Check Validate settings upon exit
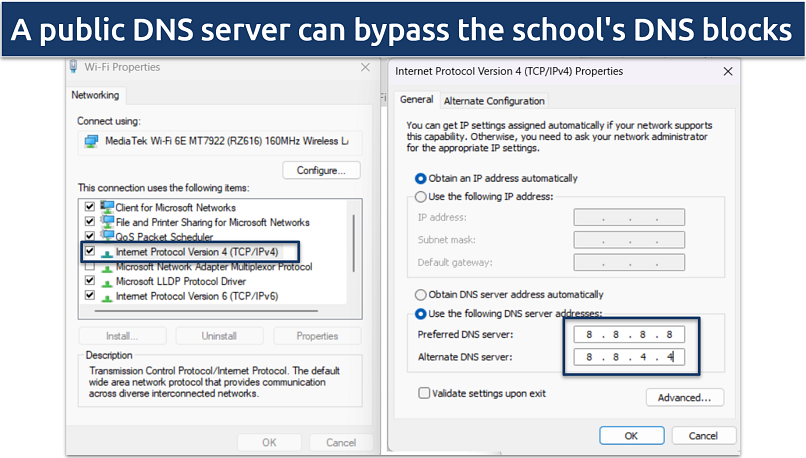806x458 pixels. click(x=424, y=393)
